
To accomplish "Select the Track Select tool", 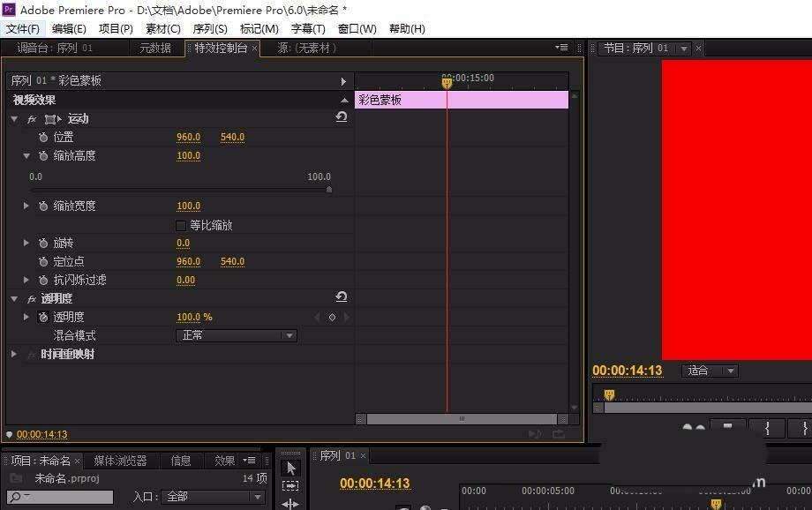I will [x=290, y=486].
